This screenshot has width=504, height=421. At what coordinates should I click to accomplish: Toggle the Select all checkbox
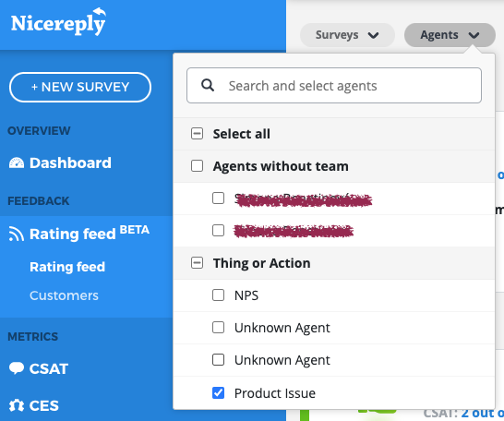point(197,133)
